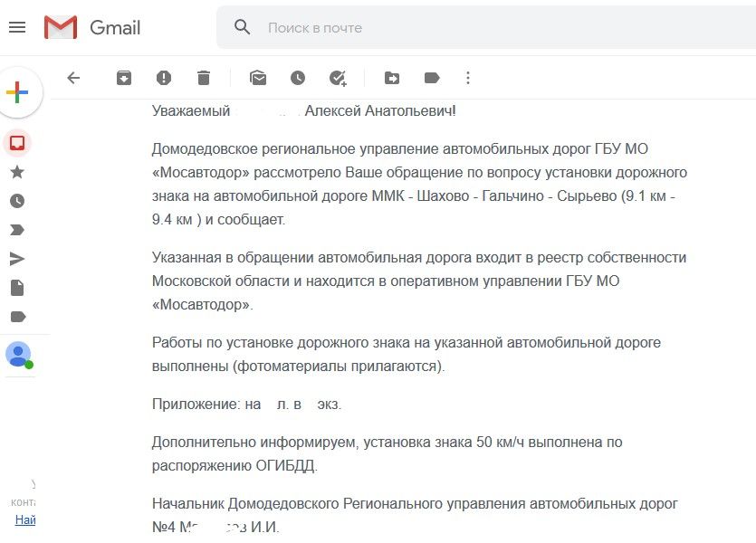
Task: Click the magnifier search icon
Action: pyautogui.click(x=242, y=27)
